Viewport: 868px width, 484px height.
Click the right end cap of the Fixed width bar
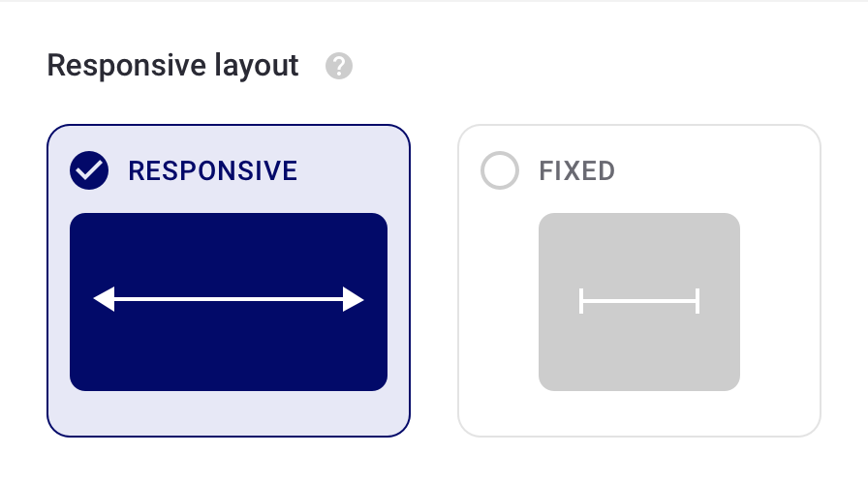[697, 302]
